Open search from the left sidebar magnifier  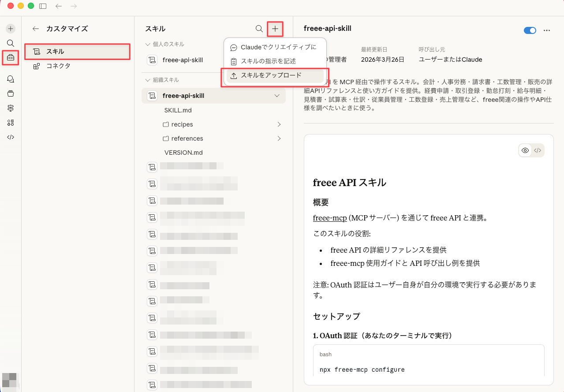click(11, 43)
